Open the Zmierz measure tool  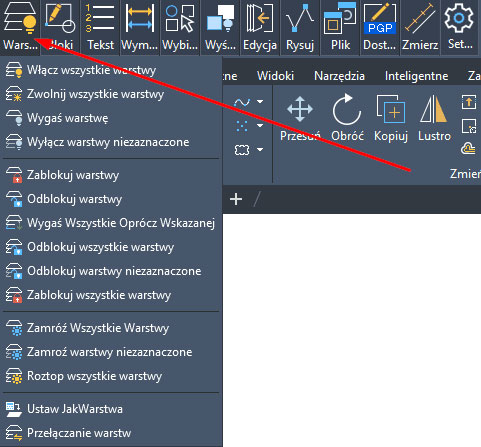tap(420, 27)
